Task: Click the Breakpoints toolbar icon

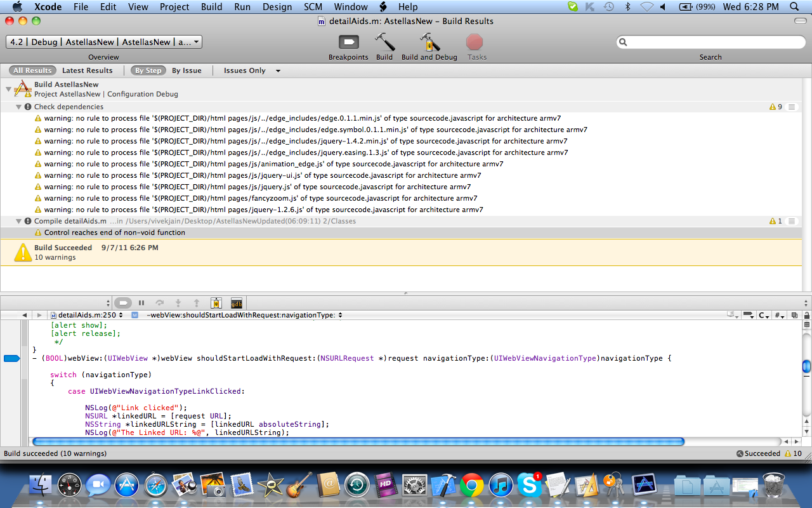Action: coord(348,42)
